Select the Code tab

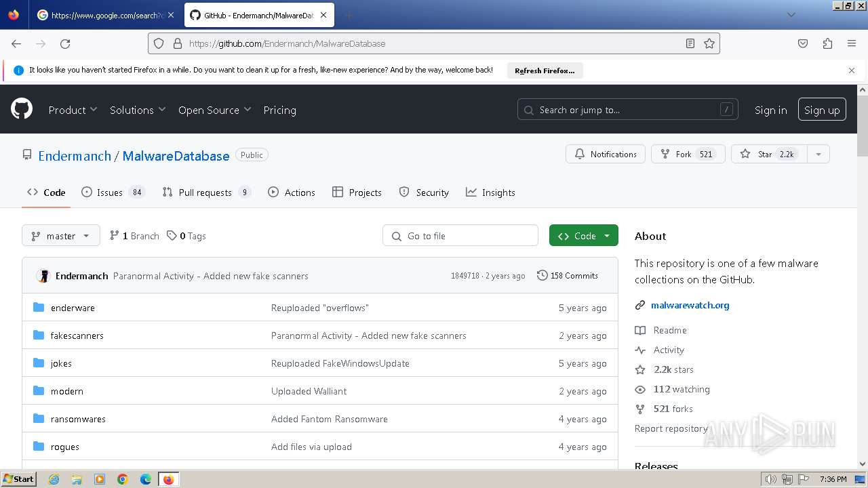pos(46,192)
